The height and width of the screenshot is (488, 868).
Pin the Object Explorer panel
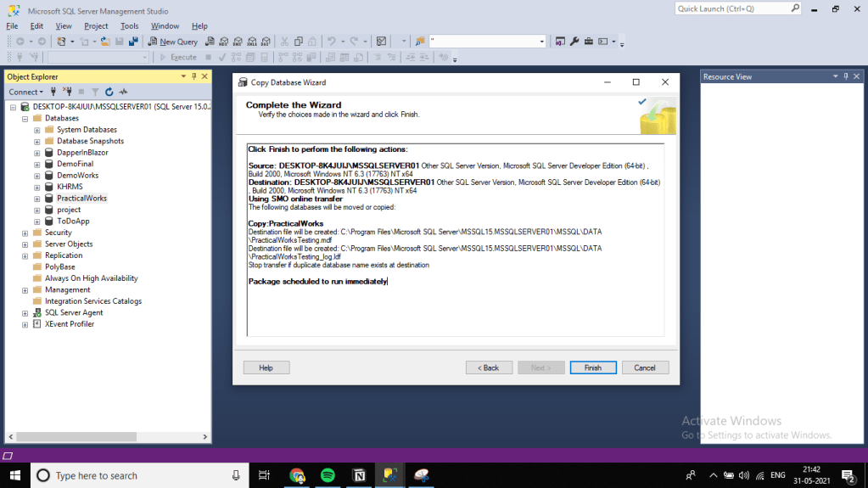[194, 76]
